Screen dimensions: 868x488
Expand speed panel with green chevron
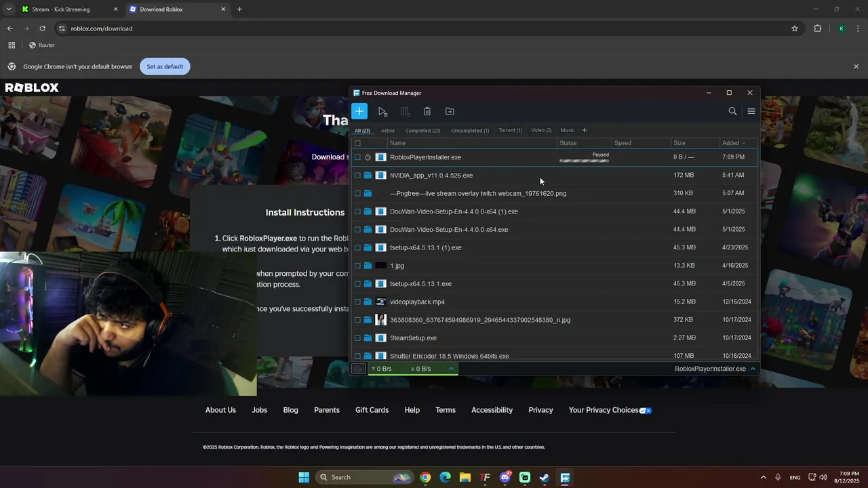tap(451, 369)
